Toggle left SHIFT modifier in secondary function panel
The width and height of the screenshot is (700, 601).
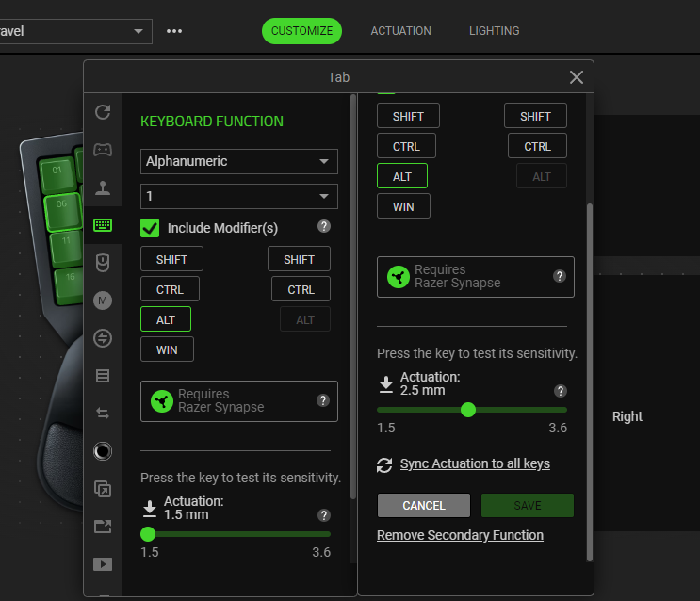tap(409, 116)
